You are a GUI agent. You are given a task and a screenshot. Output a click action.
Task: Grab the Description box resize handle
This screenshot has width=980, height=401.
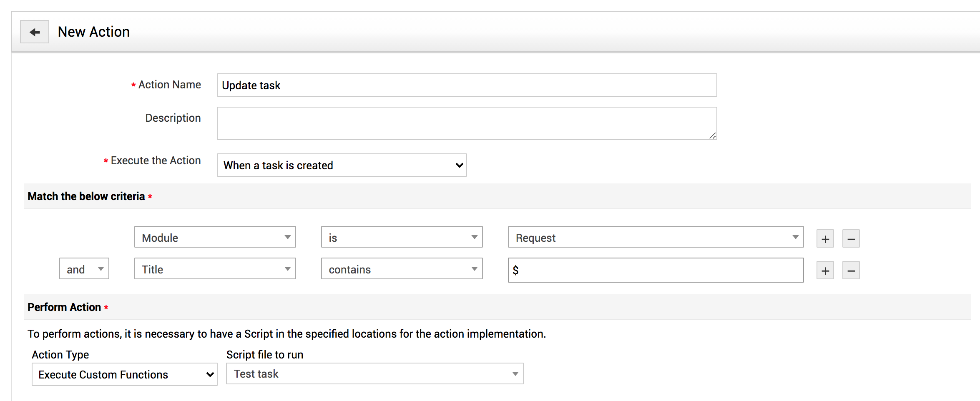(712, 135)
